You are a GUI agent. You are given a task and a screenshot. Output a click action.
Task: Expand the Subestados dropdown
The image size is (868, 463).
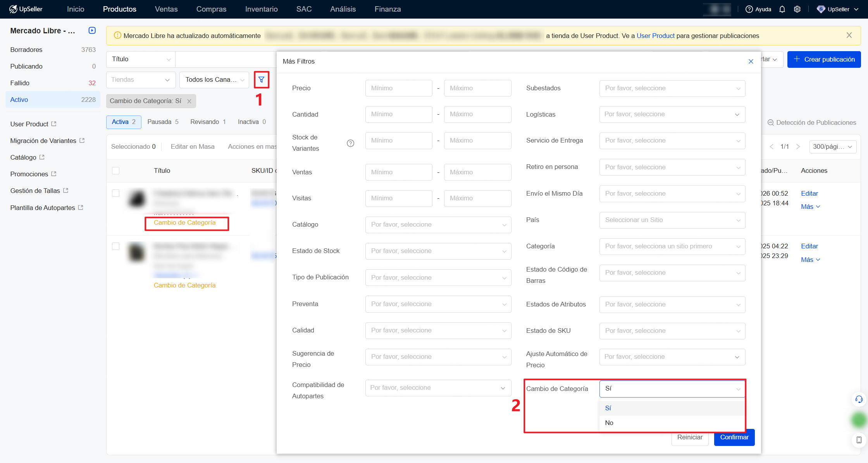tap(672, 88)
